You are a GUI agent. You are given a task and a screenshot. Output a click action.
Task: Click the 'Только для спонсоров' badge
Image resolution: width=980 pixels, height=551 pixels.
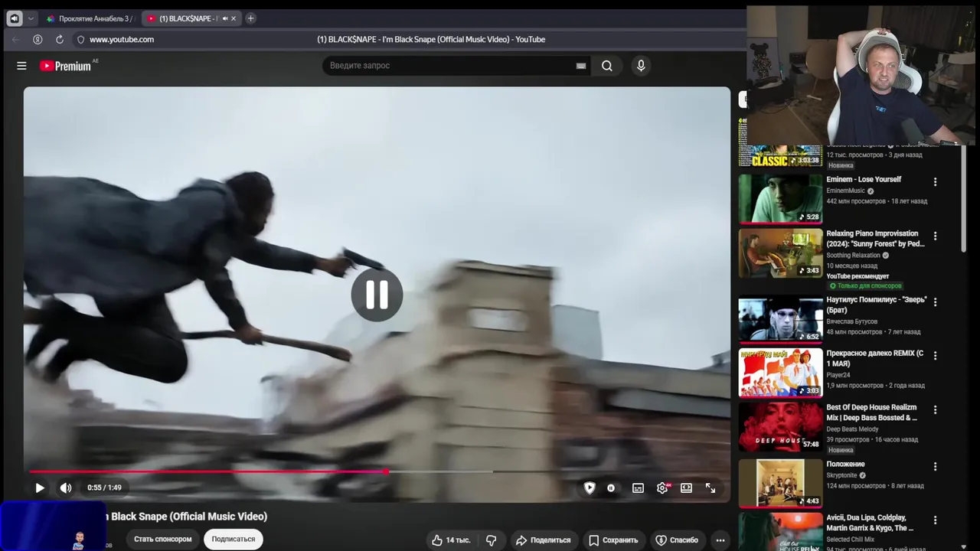point(866,286)
